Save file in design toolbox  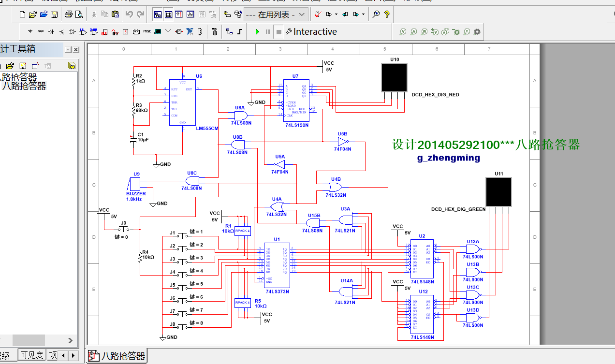click(x=22, y=66)
